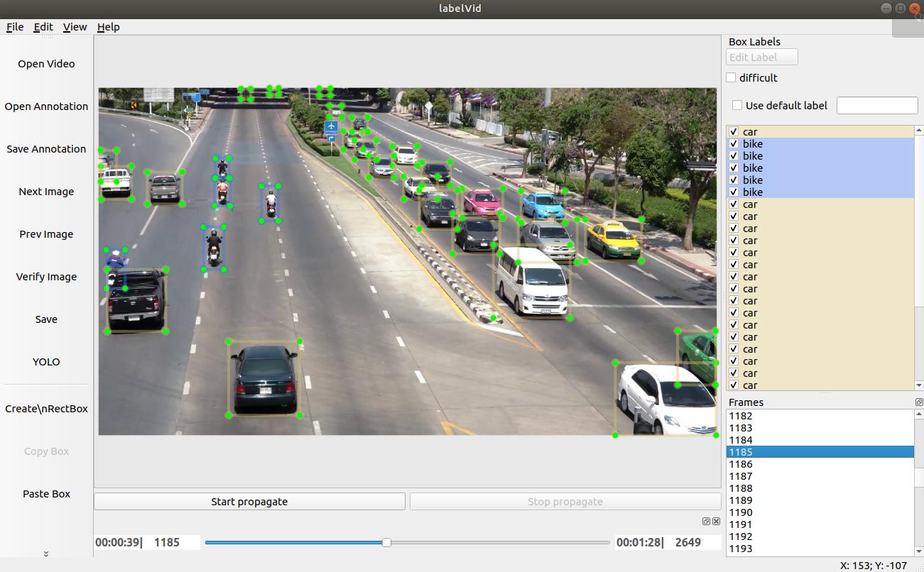Click the Open Annotation tool
Screen dimensions: 924x572
46,106
